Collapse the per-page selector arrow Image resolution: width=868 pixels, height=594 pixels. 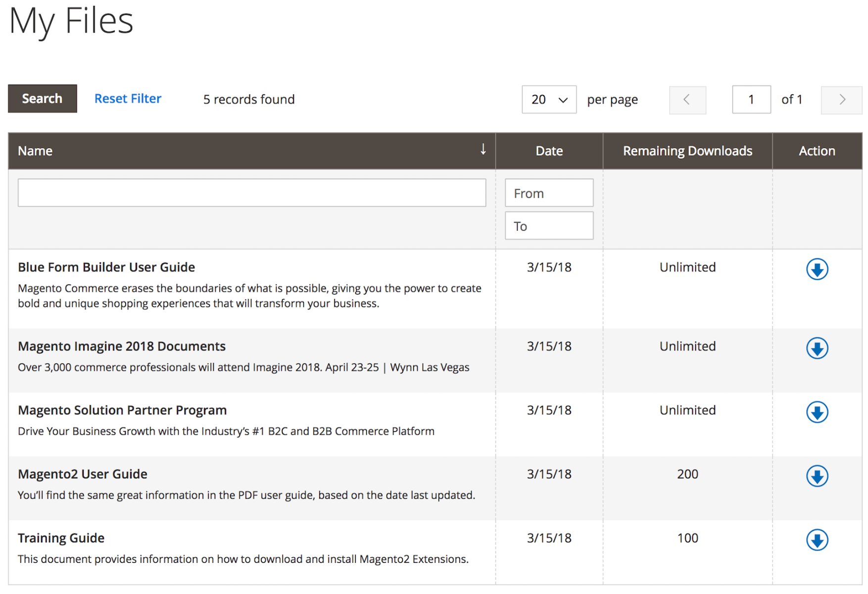[563, 99]
